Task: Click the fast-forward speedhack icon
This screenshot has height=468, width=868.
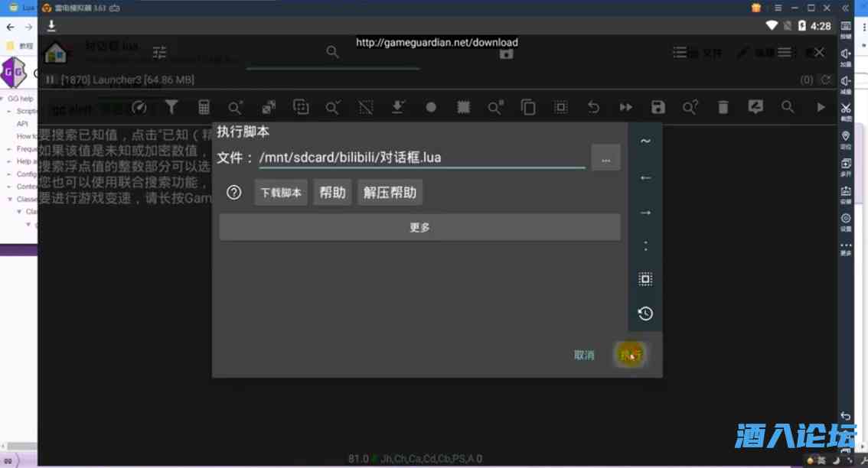Action: click(x=625, y=107)
